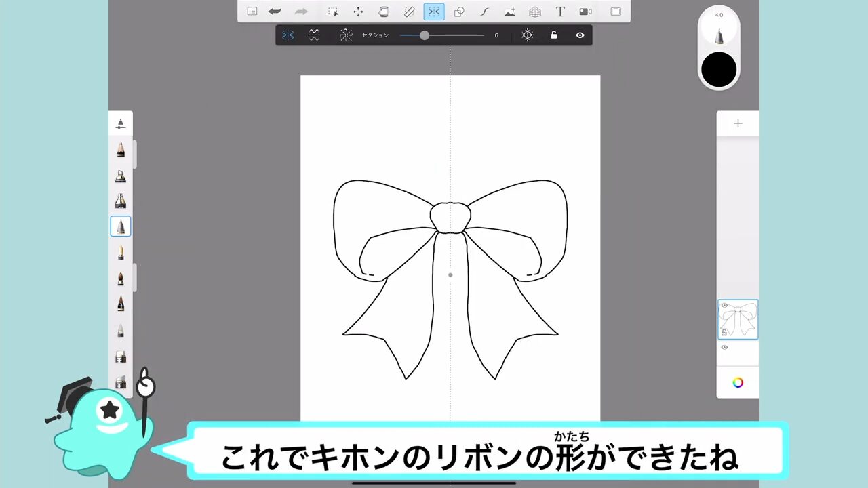This screenshot has height=488, width=868.
Task: Toggle visibility of the empty bottom layer
Action: (x=724, y=348)
